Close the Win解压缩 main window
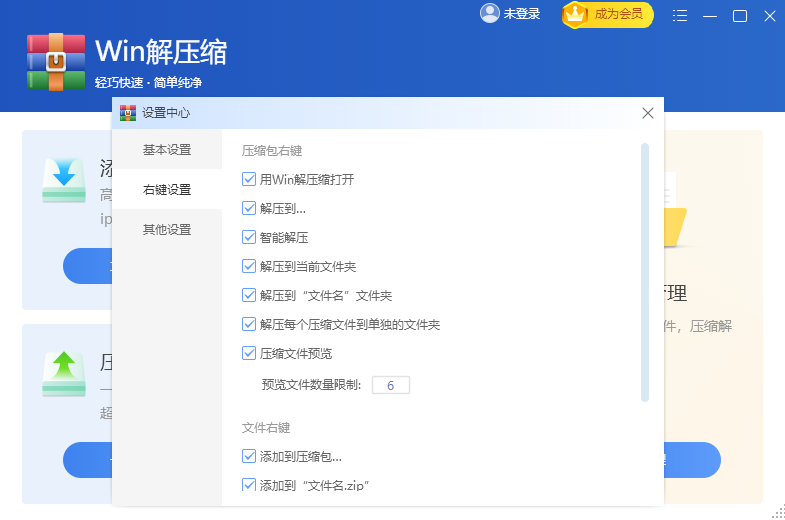The height and width of the screenshot is (520, 785). click(769, 16)
